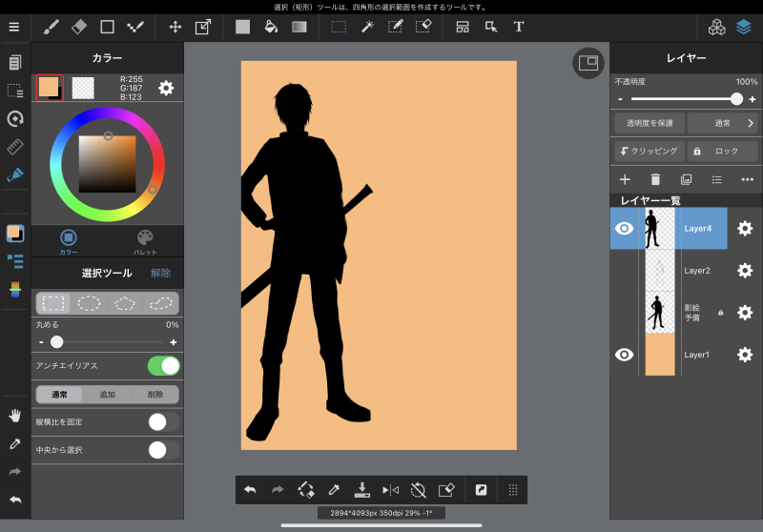Open the hamburger main menu

click(13, 27)
